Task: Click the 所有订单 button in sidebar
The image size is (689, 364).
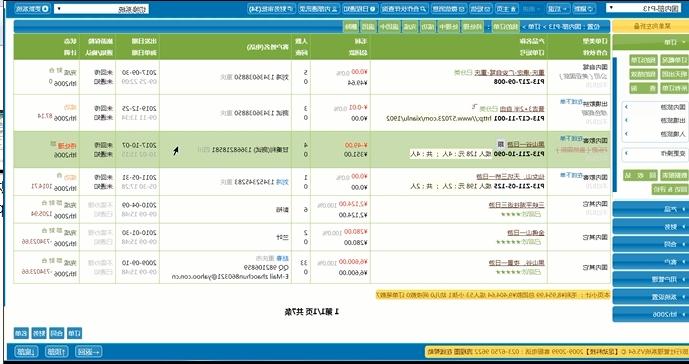Action: [674, 88]
